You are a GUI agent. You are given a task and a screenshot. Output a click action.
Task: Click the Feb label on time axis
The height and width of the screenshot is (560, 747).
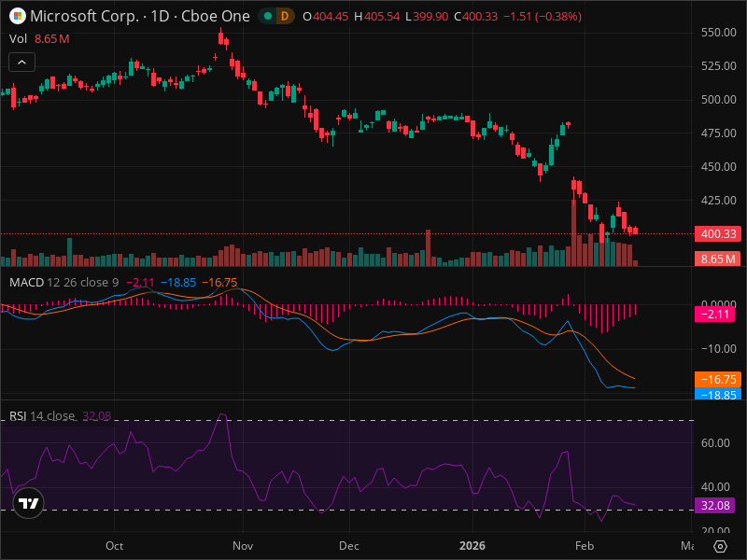point(585,546)
